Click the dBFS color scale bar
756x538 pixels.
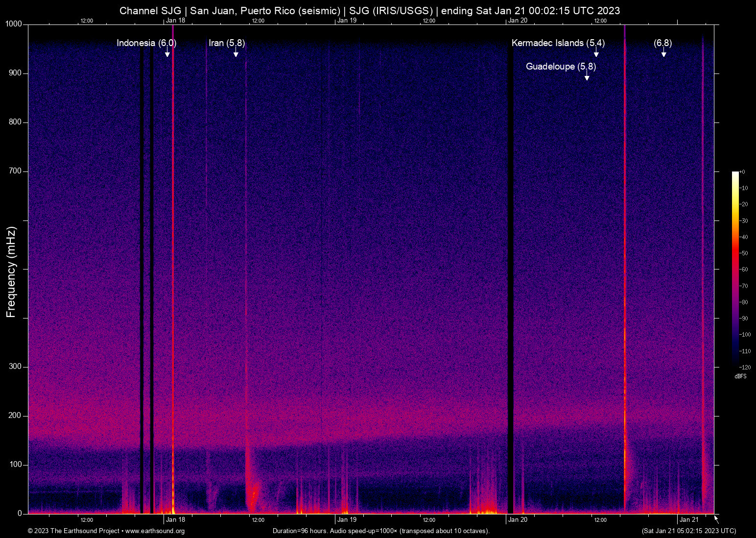point(735,269)
